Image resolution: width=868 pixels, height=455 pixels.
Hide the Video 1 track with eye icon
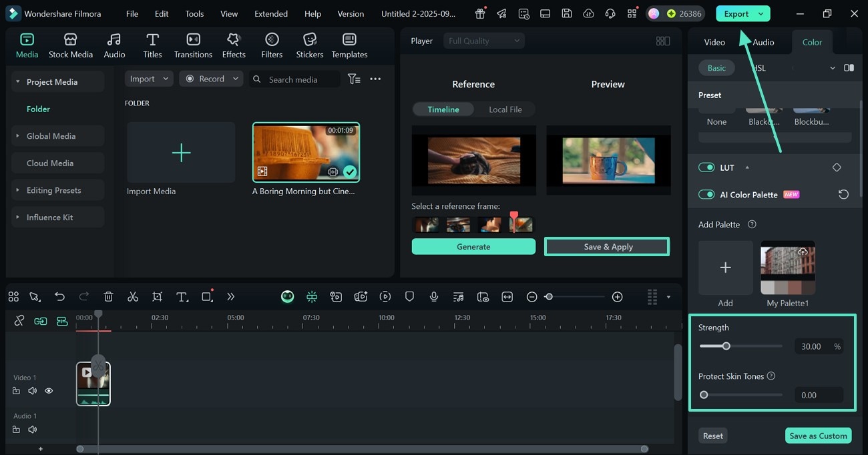49,391
